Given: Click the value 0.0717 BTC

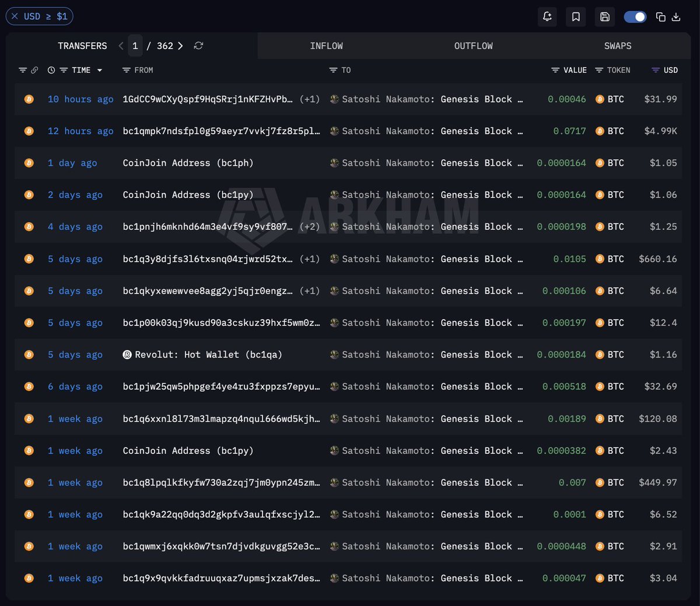Looking at the screenshot, I should 569,131.
